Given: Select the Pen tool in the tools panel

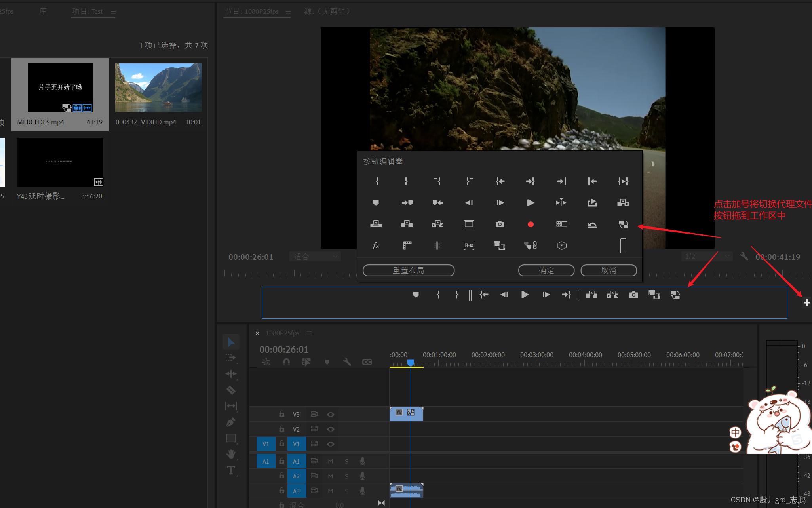Looking at the screenshot, I should click(x=231, y=422).
